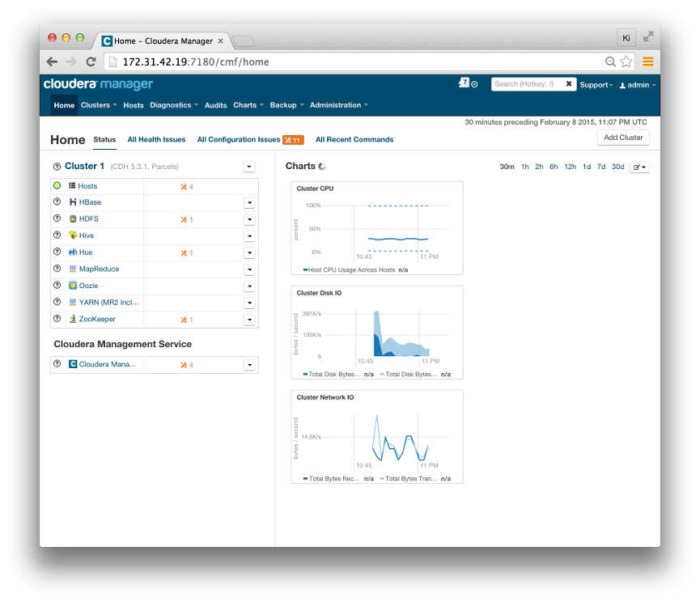Open the charts edit dropdown
Viewport: 700px width, 602px height.
[639, 167]
